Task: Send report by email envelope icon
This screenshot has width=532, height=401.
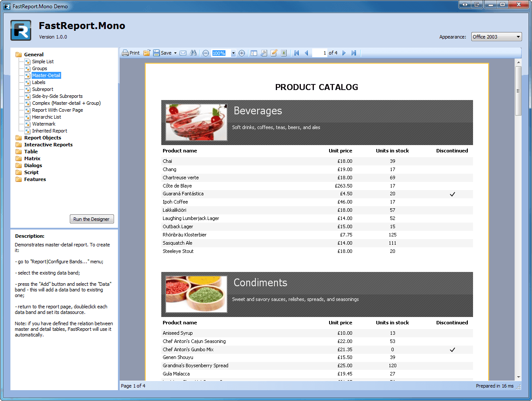Action: point(183,53)
